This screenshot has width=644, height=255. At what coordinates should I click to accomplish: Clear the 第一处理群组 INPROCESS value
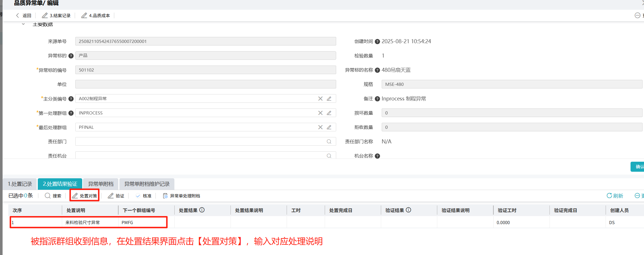click(x=320, y=113)
